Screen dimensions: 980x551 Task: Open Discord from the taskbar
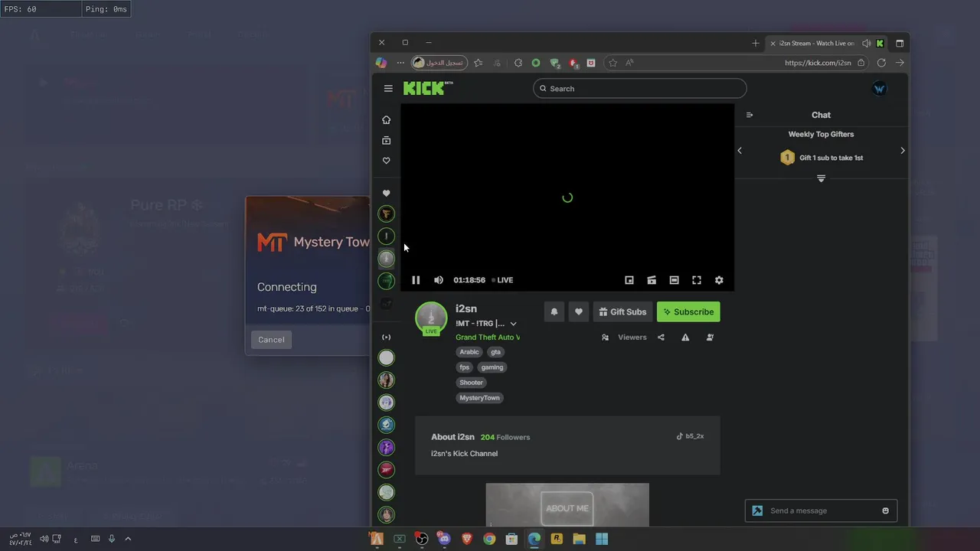point(444,539)
